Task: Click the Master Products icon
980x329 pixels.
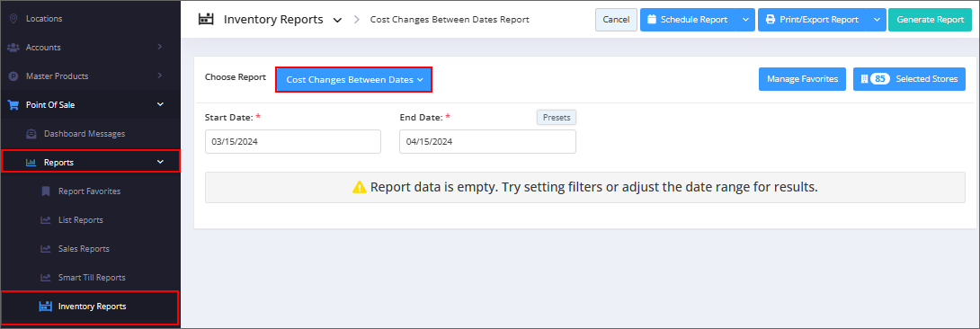Action: coord(13,76)
